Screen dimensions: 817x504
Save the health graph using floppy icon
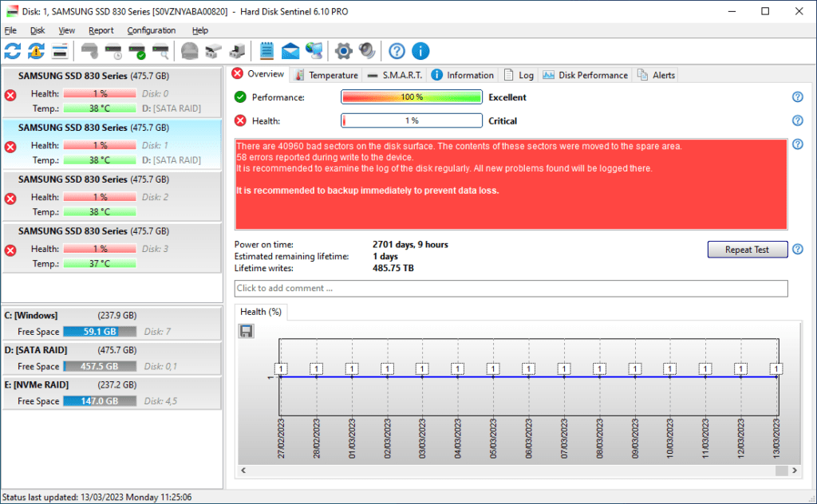pos(247,330)
